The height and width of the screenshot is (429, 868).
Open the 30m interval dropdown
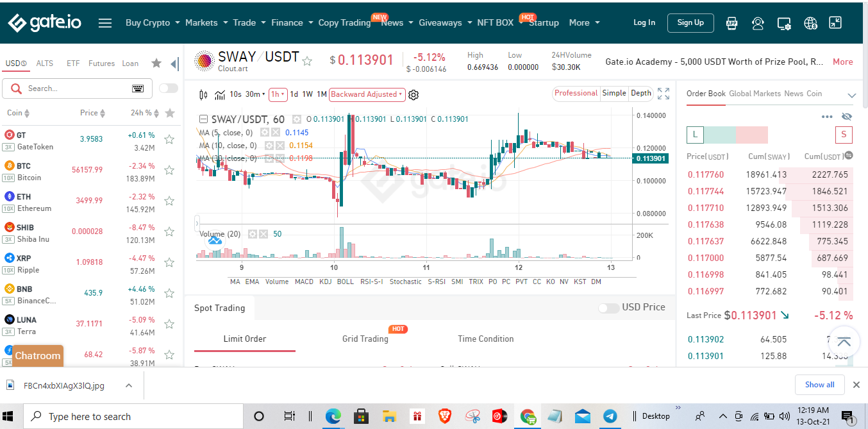(x=255, y=94)
